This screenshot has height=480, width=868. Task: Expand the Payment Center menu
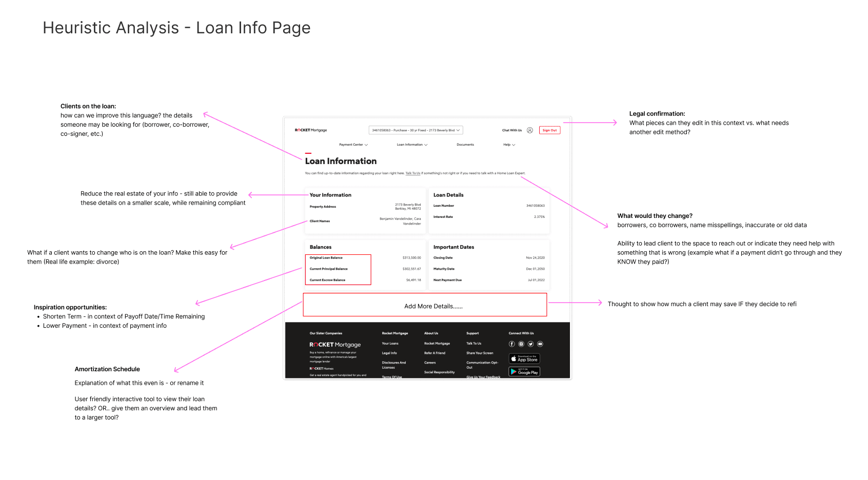(353, 145)
